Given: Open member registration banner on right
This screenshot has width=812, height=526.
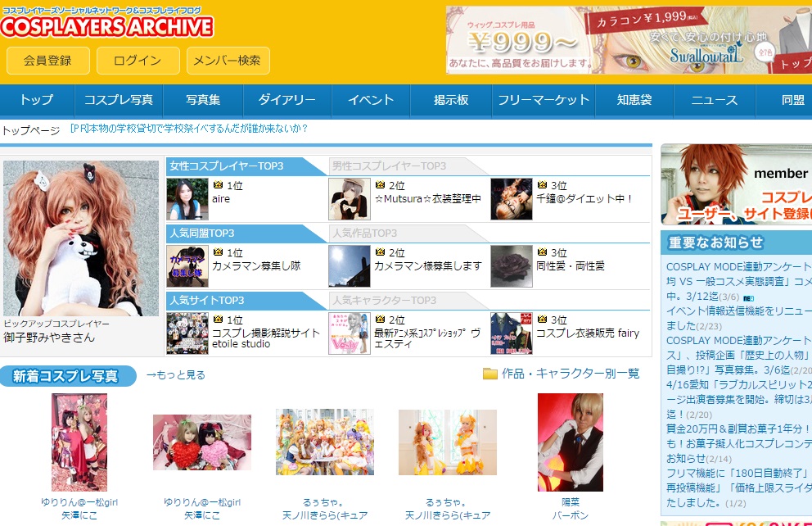Looking at the screenshot, I should click(737, 184).
